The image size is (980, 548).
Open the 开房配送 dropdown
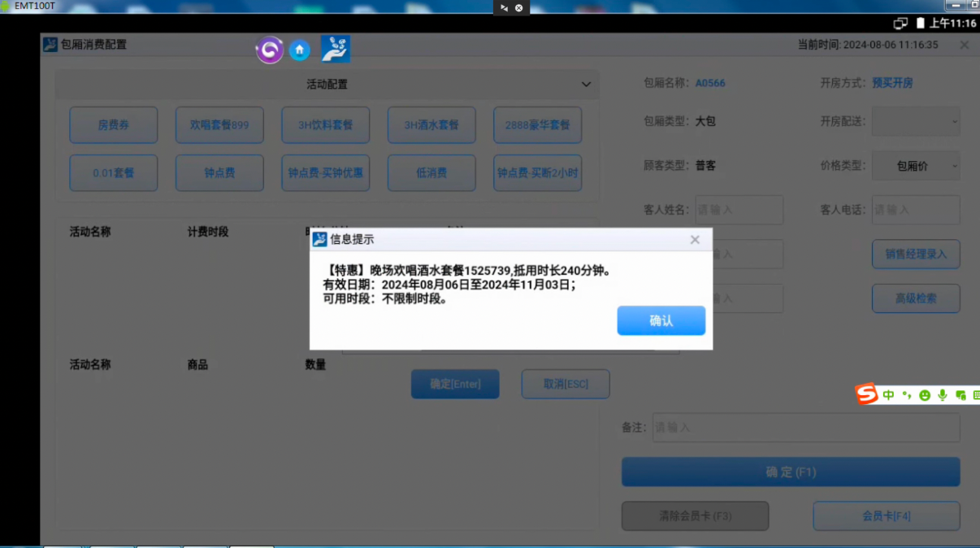pos(916,121)
